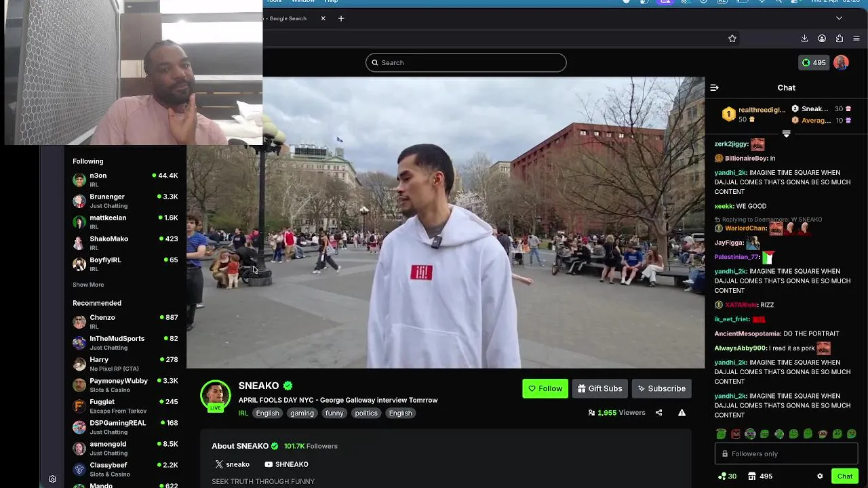Click the channel points icon showing 30
The width and height of the screenshot is (868, 488).
click(727, 476)
